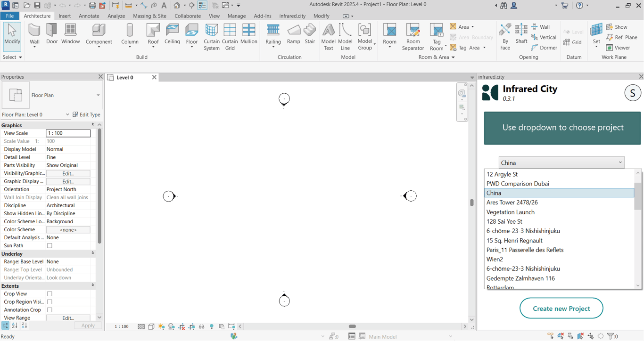The image size is (644, 341).
Task: Click the drawing view horizontal scrollbar thumb
Action: pos(352,326)
